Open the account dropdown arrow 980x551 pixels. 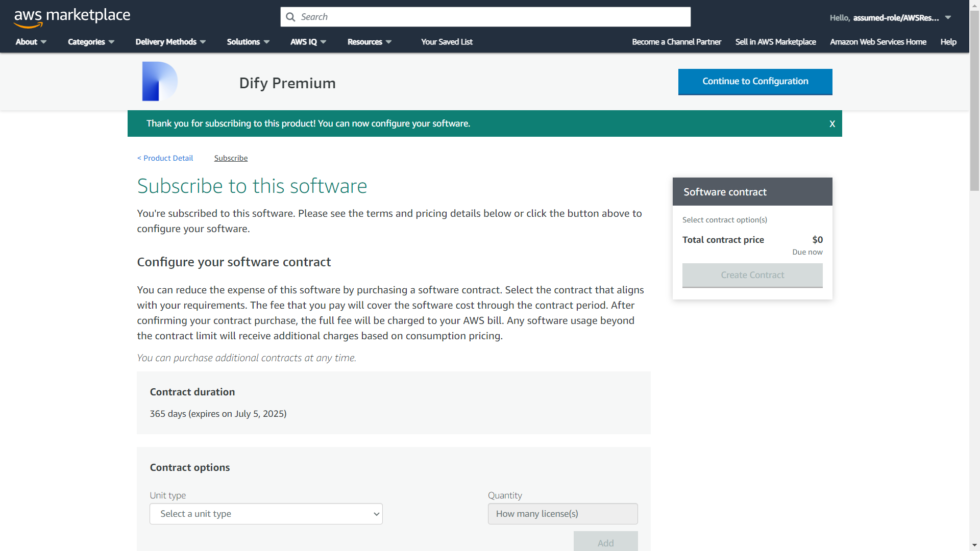pos(948,17)
